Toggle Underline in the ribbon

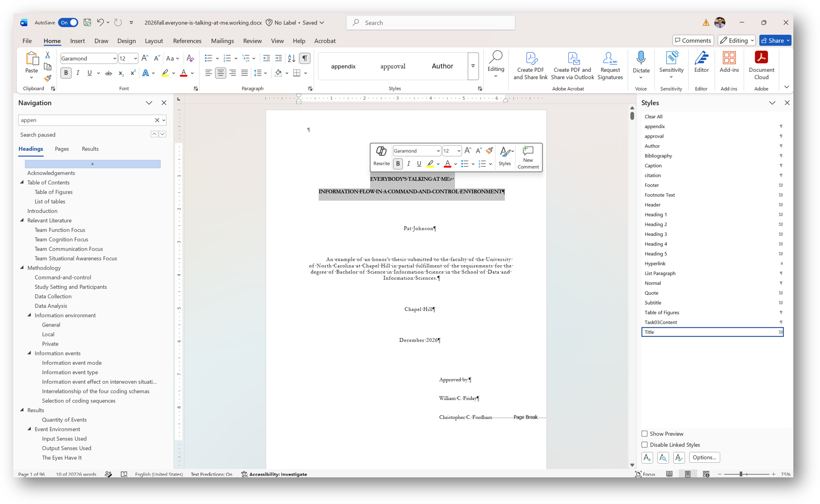(x=89, y=73)
